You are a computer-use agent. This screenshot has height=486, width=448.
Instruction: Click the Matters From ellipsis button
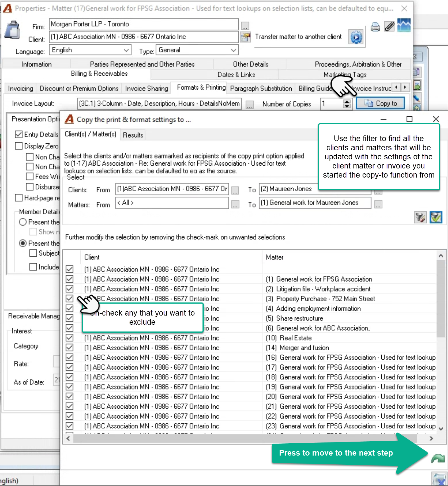tap(235, 204)
